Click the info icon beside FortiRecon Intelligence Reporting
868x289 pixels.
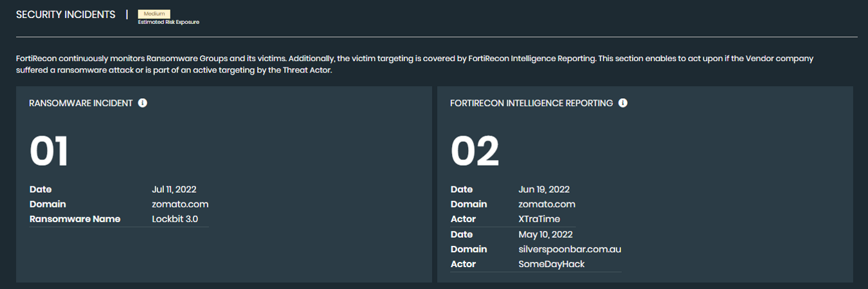[622, 103]
